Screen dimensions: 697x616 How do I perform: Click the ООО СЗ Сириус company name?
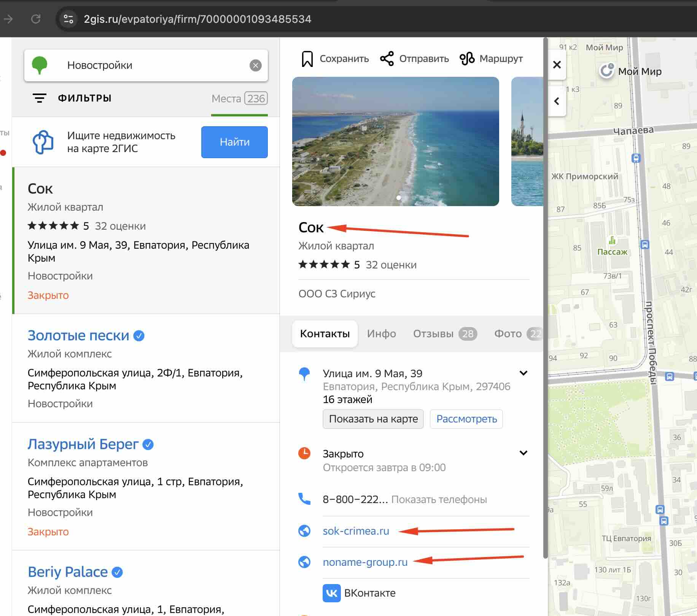(337, 294)
